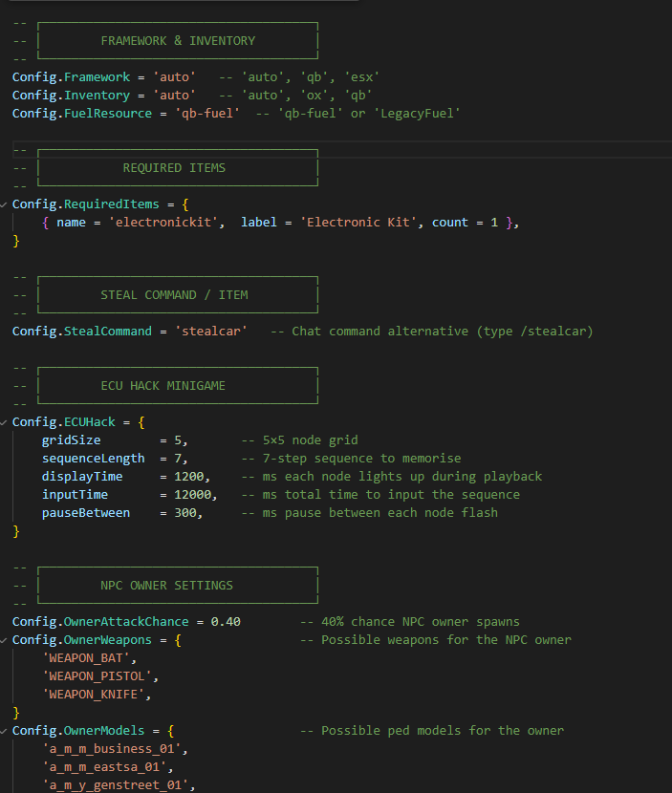
Task: Click the Config.ECUHack identifier
Action: click(x=64, y=422)
